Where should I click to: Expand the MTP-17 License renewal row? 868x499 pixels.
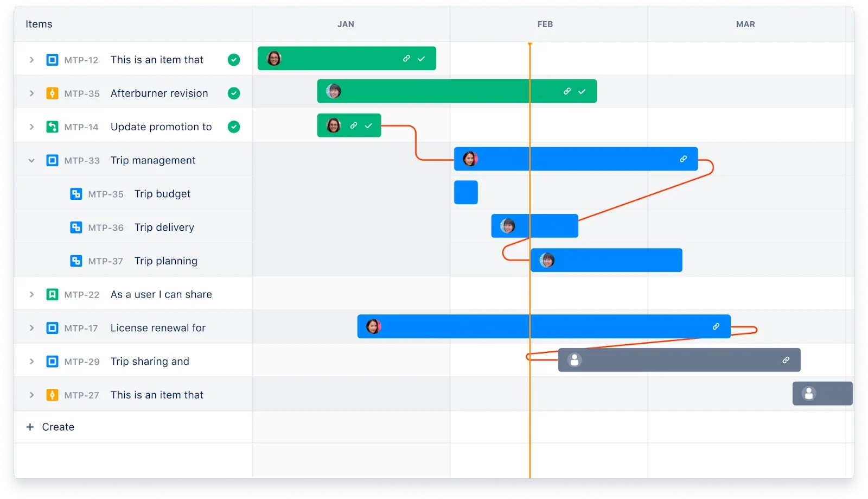point(31,328)
